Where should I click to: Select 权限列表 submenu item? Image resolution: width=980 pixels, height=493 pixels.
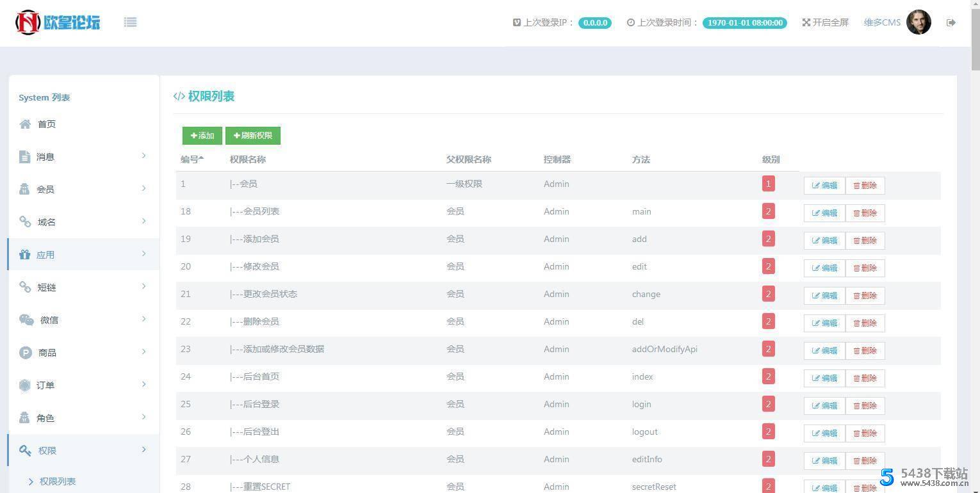point(58,481)
